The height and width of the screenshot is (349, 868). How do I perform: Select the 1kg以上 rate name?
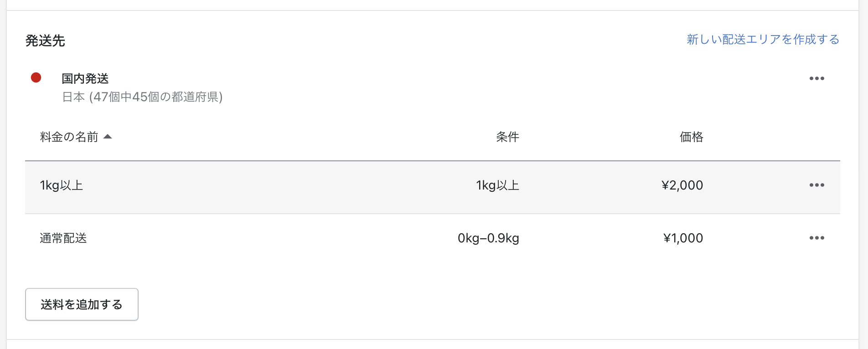click(62, 185)
